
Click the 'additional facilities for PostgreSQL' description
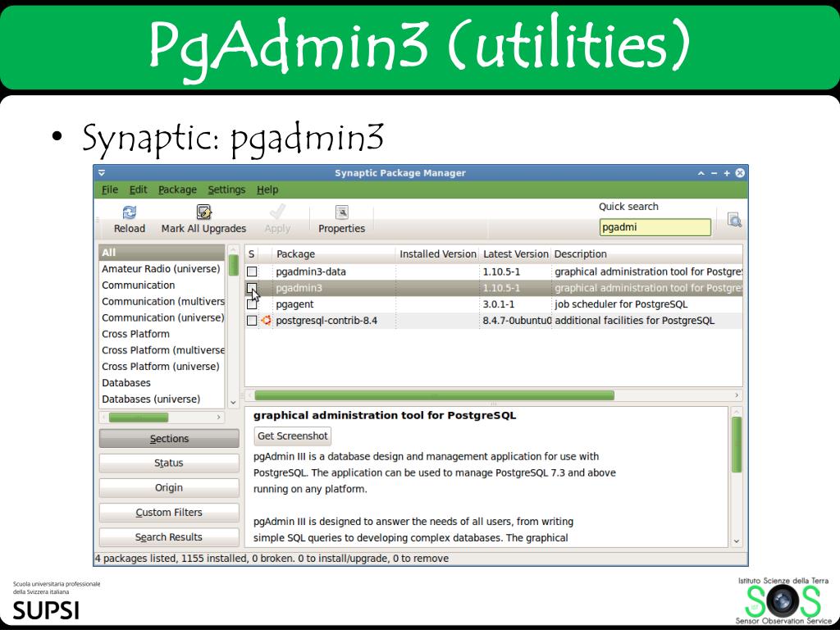click(634, 321)
